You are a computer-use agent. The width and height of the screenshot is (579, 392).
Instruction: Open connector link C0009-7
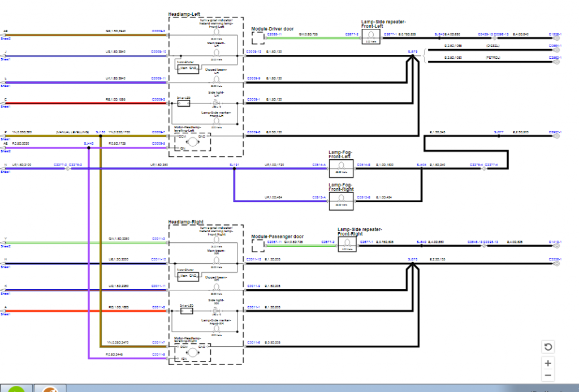158,132
